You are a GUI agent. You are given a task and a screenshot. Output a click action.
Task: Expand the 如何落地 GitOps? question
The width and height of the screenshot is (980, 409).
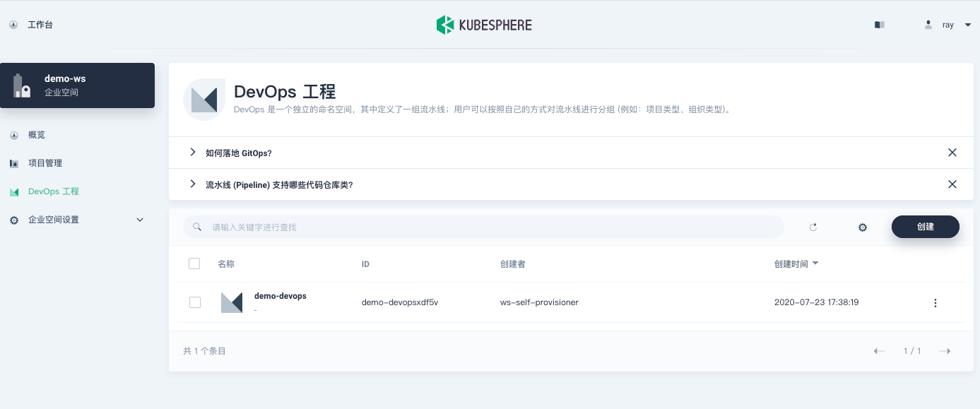[192, 153]
